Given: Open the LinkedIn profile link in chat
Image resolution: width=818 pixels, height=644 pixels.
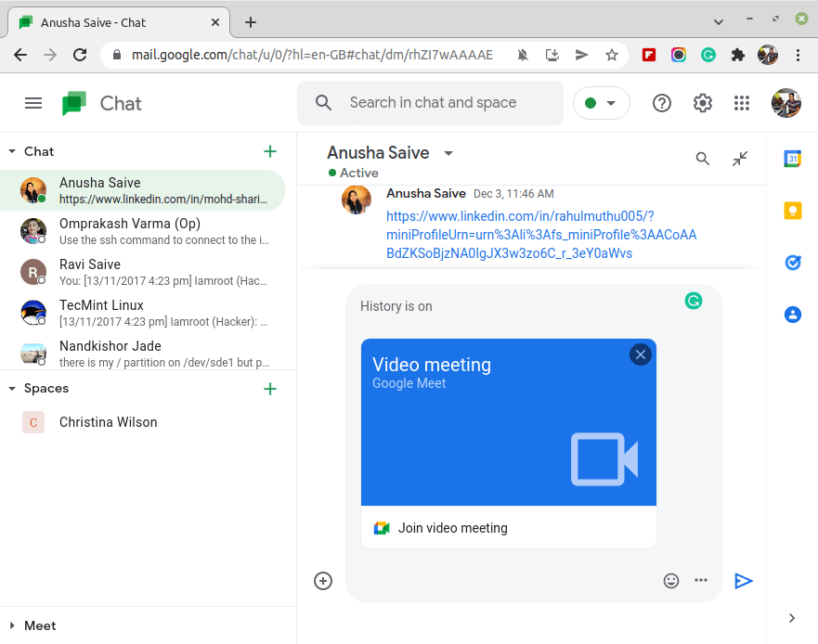Looking at the screenshot, I should click(540, 235).
